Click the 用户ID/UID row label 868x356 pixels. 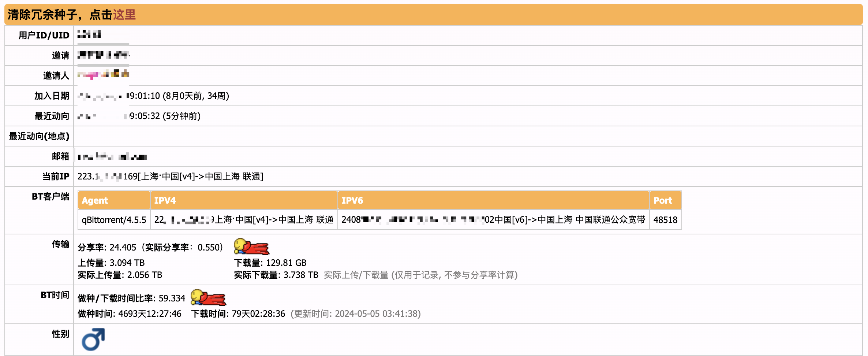pyautogui.click(x=44, y=36)
